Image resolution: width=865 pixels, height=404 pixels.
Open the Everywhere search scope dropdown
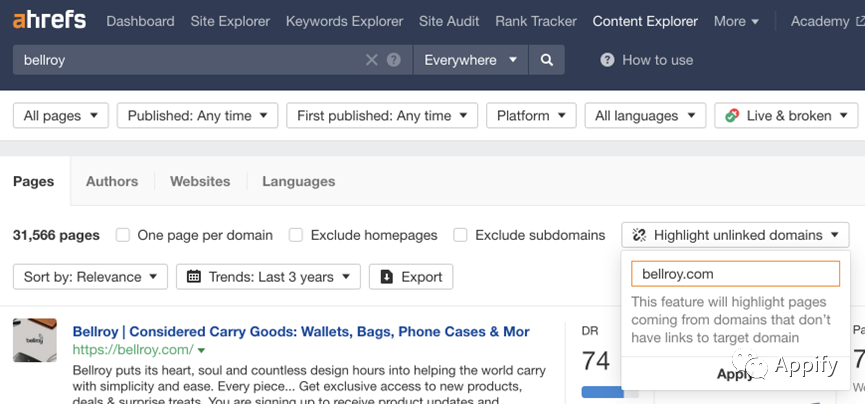tap(471, 60)
